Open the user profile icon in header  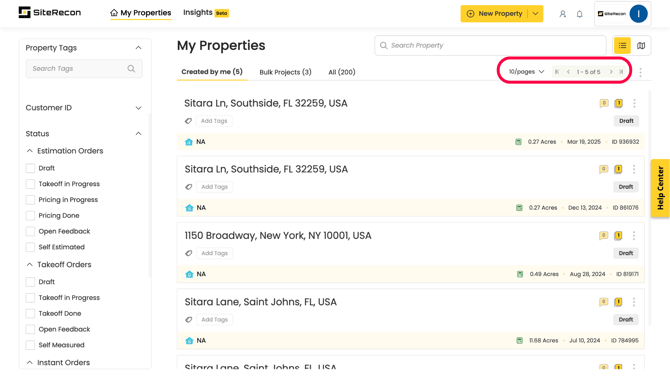pos(562,14)
